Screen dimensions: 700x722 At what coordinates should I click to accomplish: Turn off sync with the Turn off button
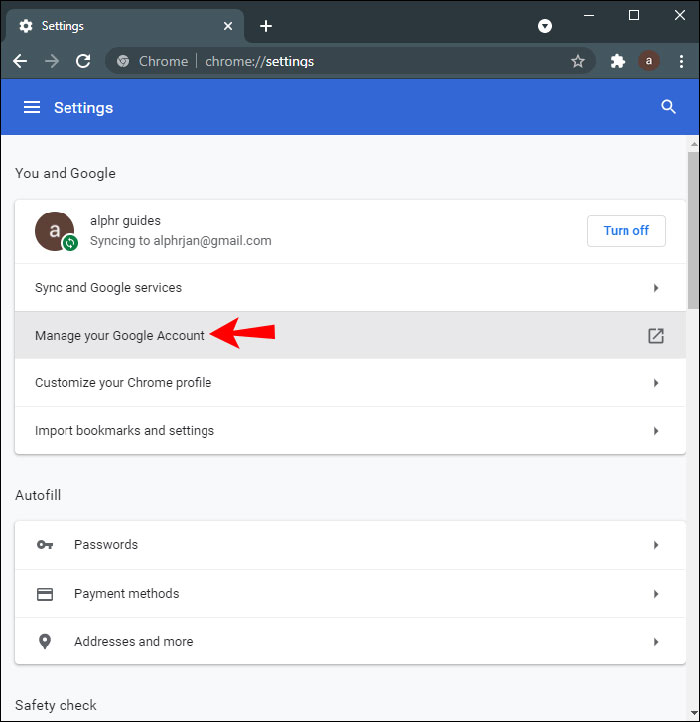pyautogui.click(x=626, y=231)
